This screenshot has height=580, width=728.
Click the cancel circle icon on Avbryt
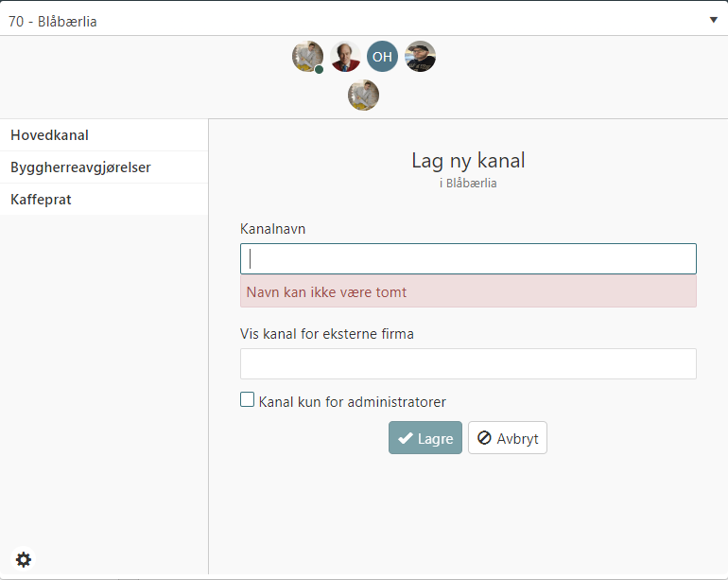(484, 438)
